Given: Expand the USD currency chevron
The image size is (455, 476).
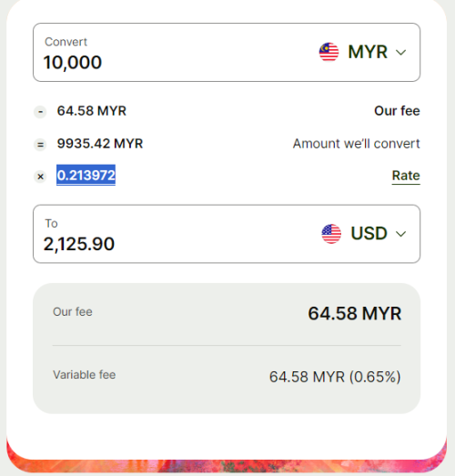Looking at the screenshot, I should (401, 234).
